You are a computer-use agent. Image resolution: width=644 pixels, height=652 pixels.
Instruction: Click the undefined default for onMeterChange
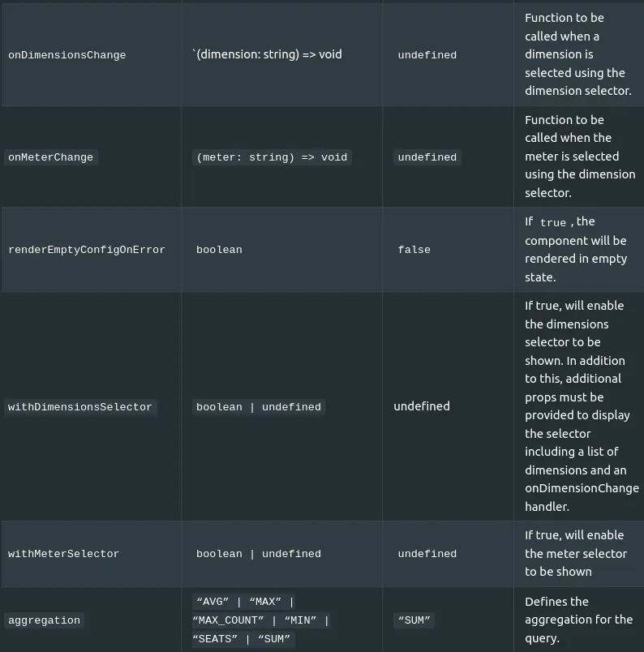click(427, 157)
